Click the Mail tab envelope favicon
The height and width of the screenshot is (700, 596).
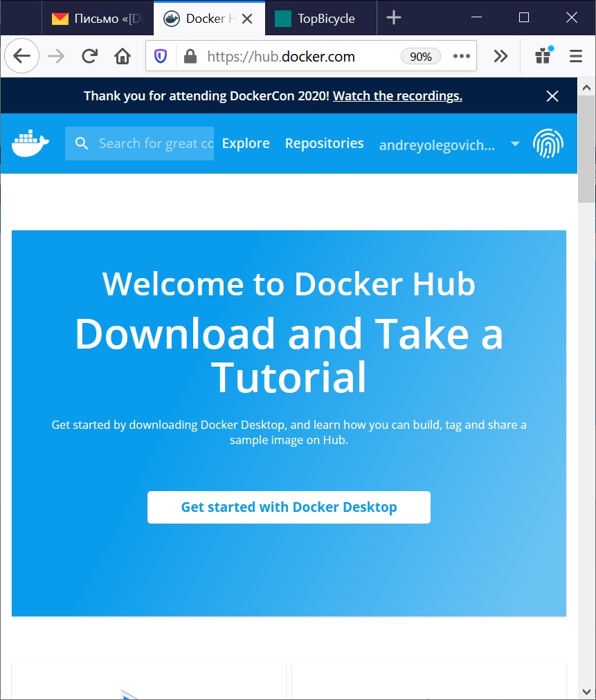[60, 19]
